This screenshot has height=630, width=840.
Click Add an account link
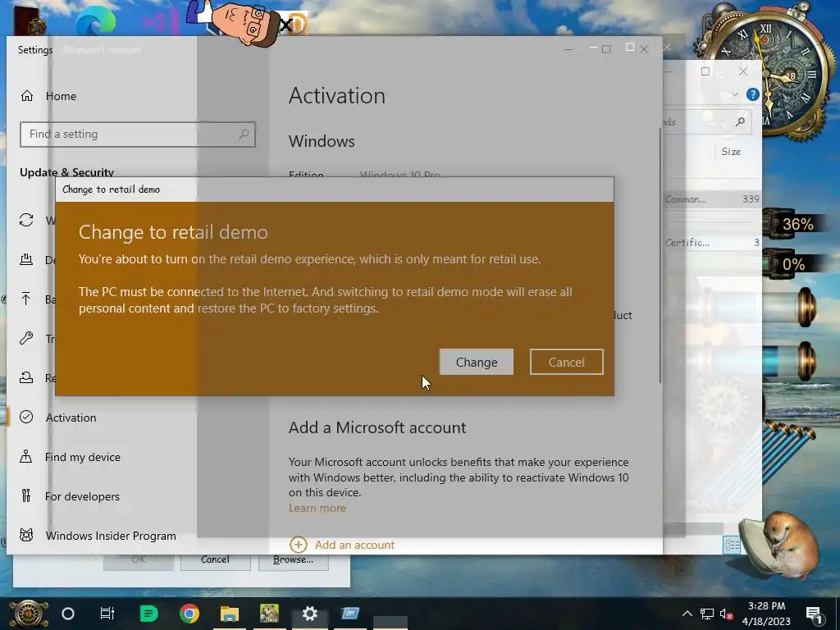[x=354, y=545]
